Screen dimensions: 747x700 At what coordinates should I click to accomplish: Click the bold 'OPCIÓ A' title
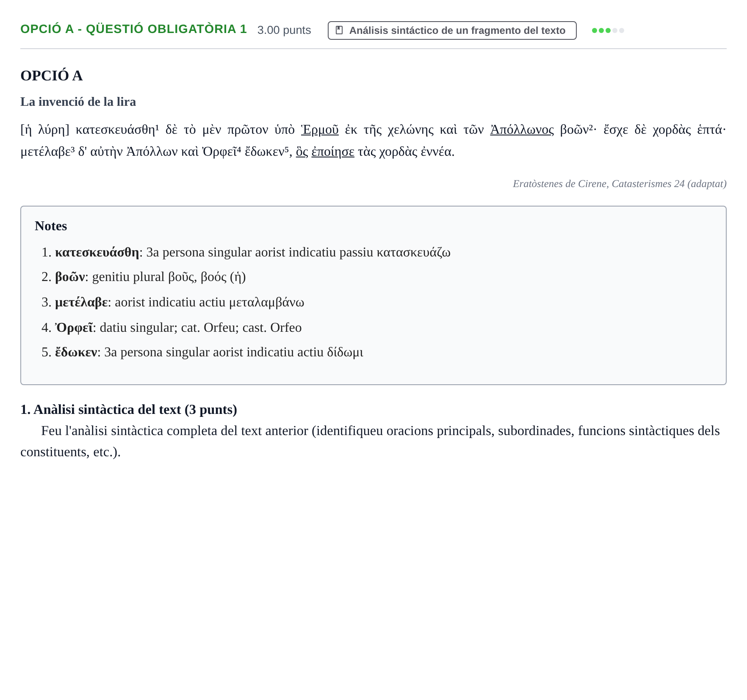click(51, 76)
